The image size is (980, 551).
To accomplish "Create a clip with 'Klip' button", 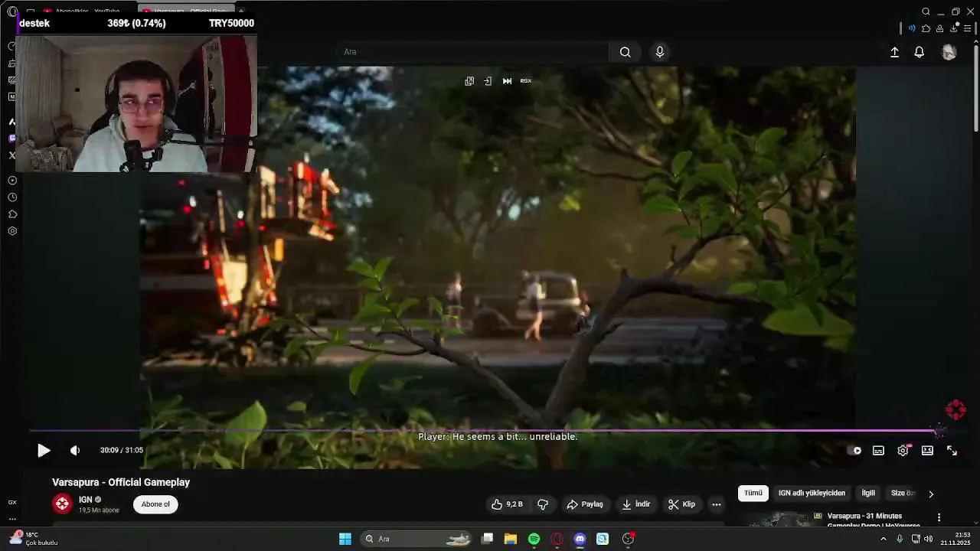I will tap(681, 504).
